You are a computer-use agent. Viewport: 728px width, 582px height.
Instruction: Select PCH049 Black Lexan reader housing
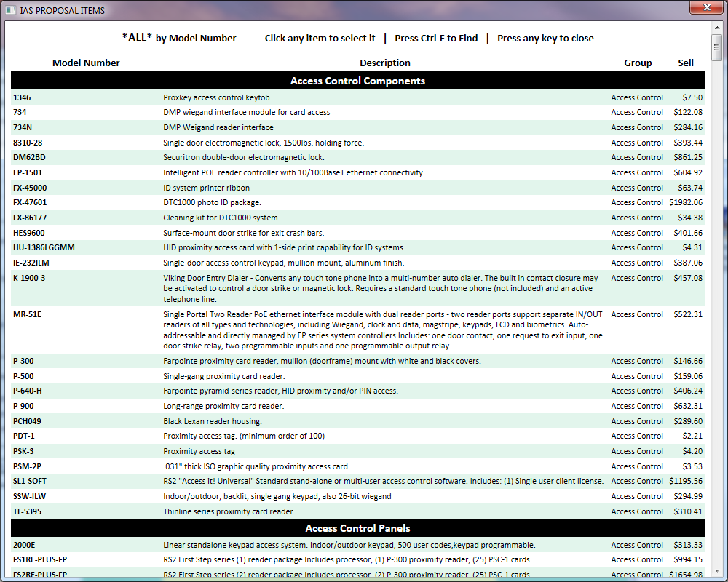[357, 421]
